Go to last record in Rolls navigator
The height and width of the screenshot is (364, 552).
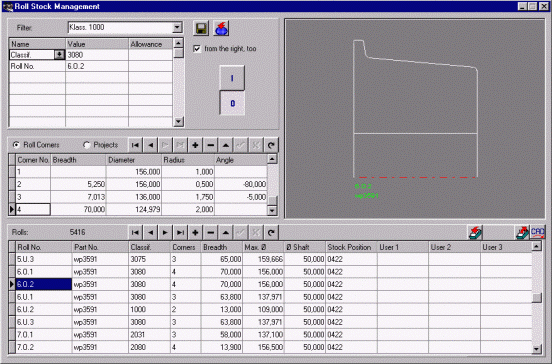(x=180, y=232)
